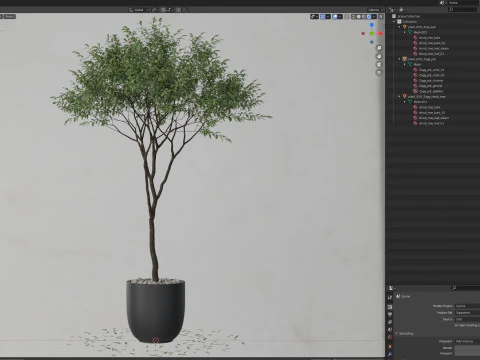Click the Properties editor search field
The height and width of the screenshot is (360, 480).
(x=465, y=288)
